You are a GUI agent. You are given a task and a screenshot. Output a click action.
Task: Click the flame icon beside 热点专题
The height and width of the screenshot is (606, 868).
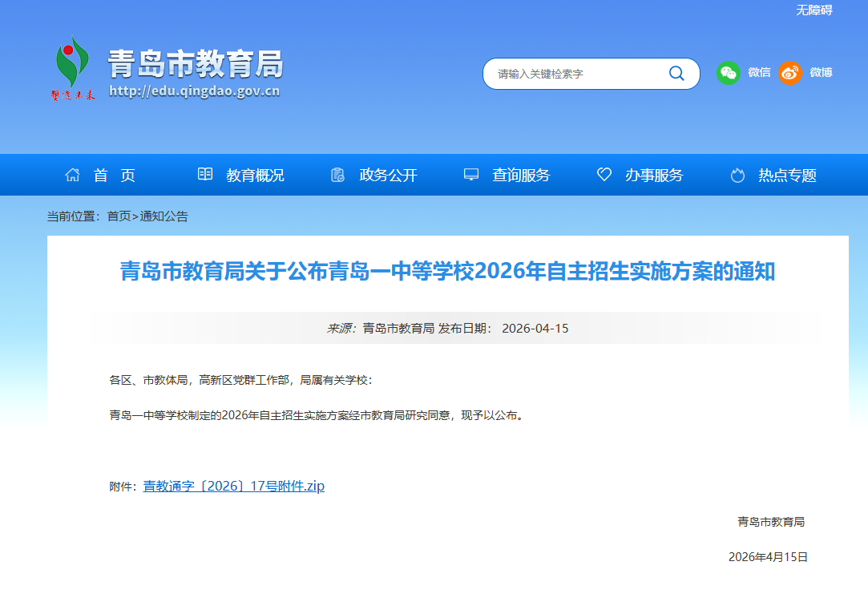tap(737, 175)
